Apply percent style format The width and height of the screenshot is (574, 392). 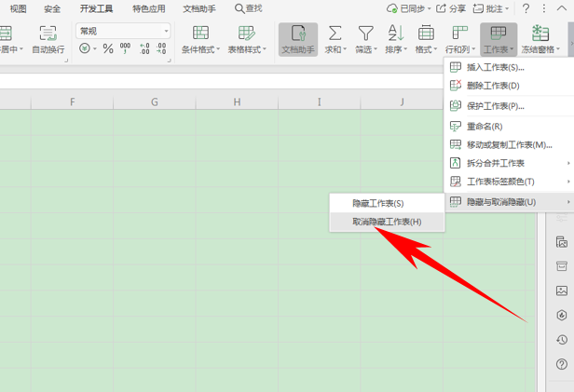(108, 48)
